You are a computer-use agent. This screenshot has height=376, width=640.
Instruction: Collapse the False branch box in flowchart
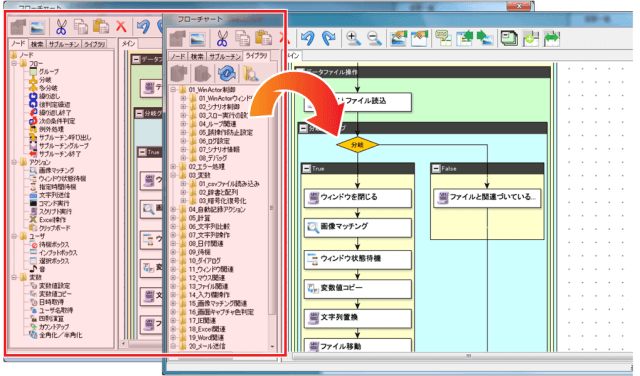tap(436, 169)
